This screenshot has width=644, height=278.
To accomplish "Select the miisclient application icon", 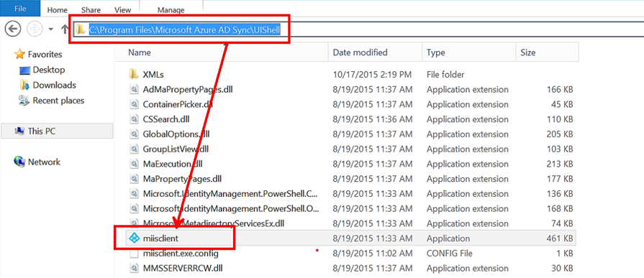I will (134, 238).
